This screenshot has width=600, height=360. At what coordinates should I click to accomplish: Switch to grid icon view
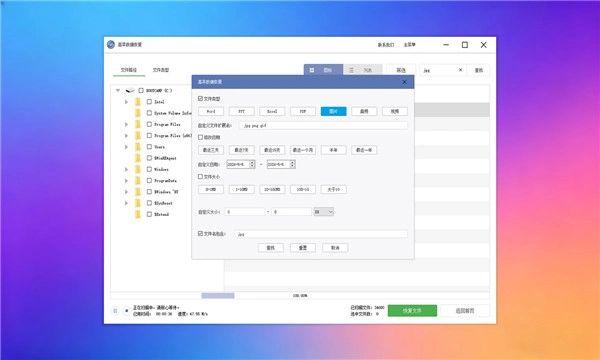click(312, 70)
